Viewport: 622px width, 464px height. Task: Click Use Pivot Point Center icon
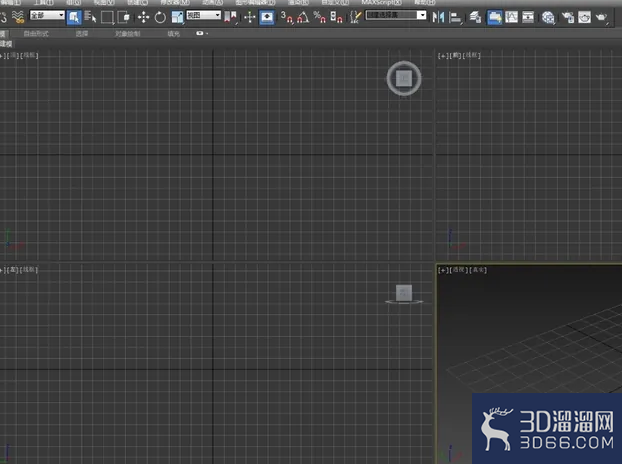click(231, 17)
